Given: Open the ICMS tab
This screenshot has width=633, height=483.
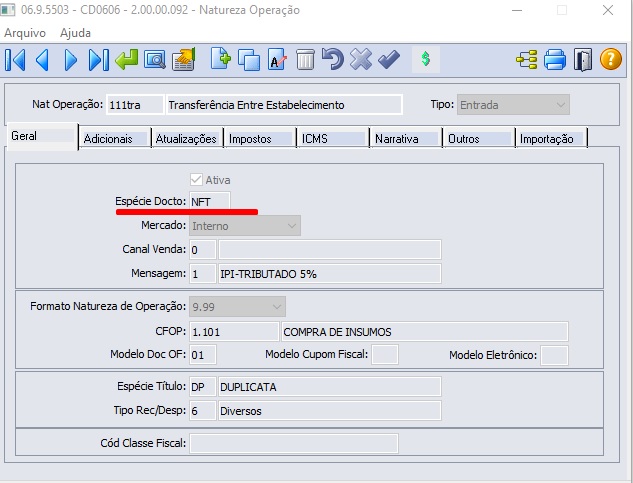Looking at the screenshot, I should [x=333, y=139].
